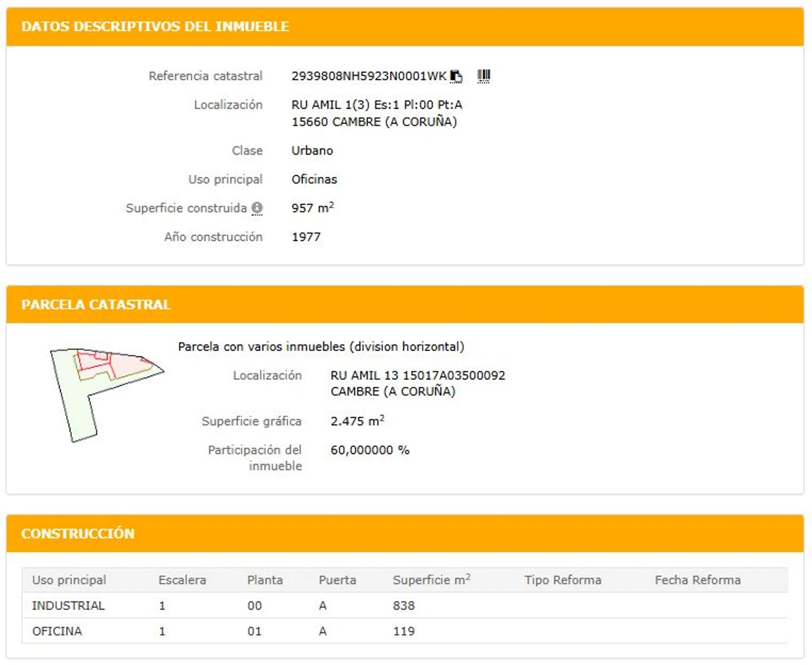Click the 2.475 m² graphic surface value
The height and width of the screenshot is (665, 812).
pyautogui.click(x=357, y=421)
